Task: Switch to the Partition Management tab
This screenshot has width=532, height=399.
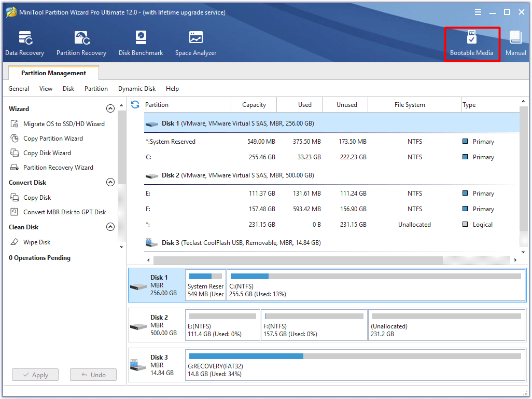Action: pyautogui.click(x=53, y=73)
